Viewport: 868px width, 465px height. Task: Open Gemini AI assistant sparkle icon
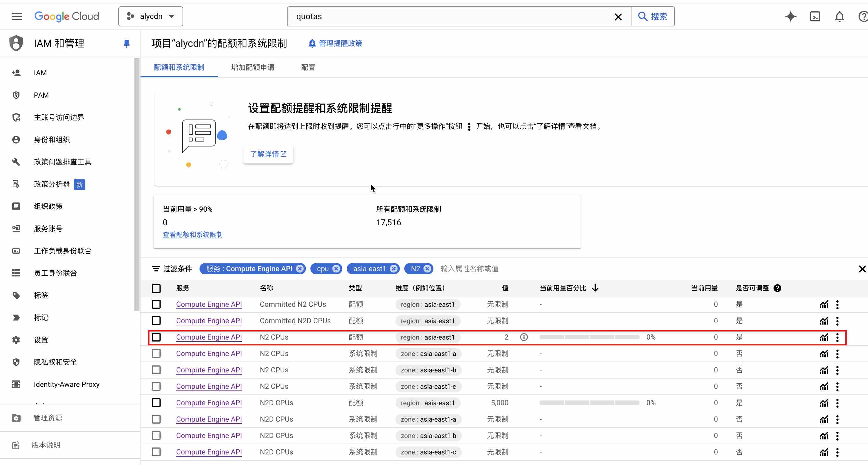pyautogui.click(x=790, y=16)
